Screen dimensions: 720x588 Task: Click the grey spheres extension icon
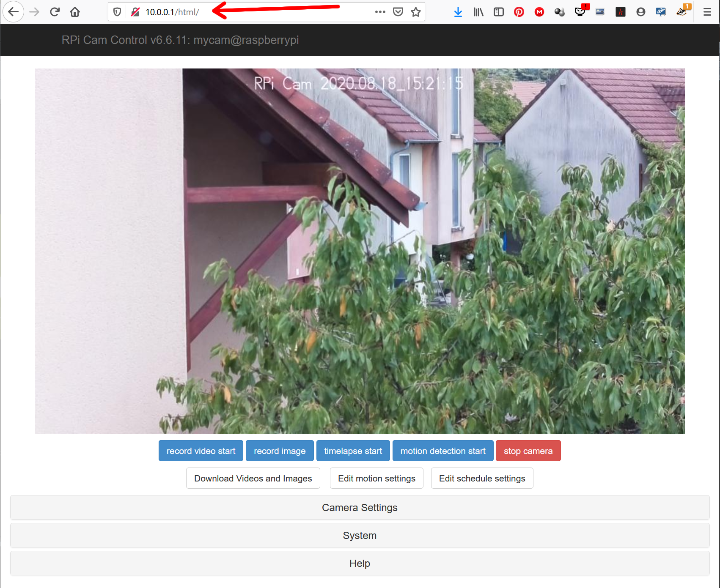click(x=560, y=12)
